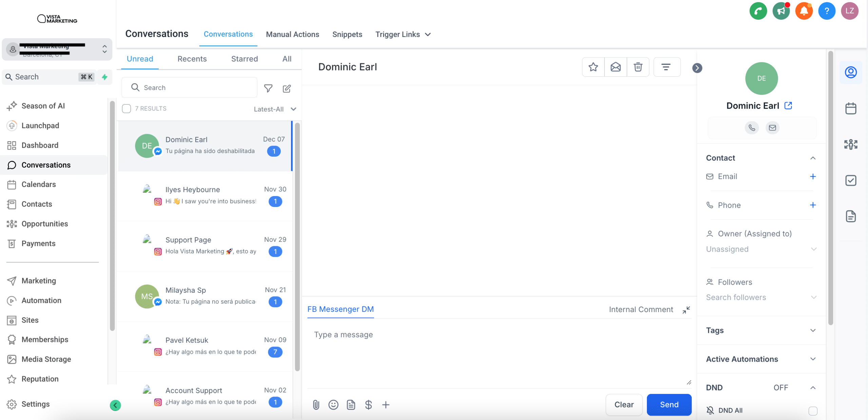Click the emoji icon in message composer

pyautogui.click(x=333, y=405)
